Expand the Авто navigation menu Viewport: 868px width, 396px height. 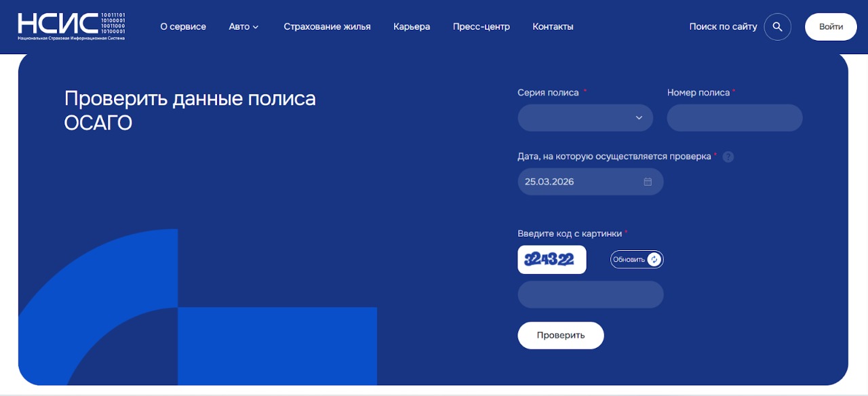(x=243, y=26)
